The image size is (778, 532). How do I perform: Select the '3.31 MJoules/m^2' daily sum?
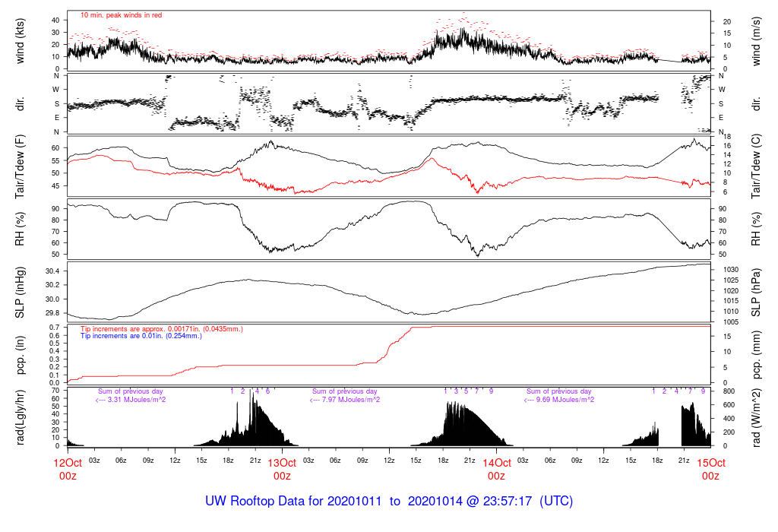[137, 400]
